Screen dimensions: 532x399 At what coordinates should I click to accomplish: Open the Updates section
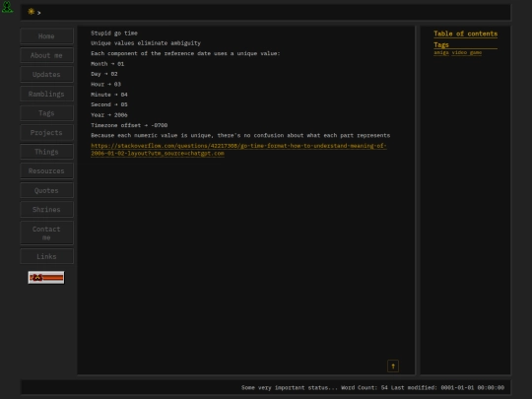46,74
